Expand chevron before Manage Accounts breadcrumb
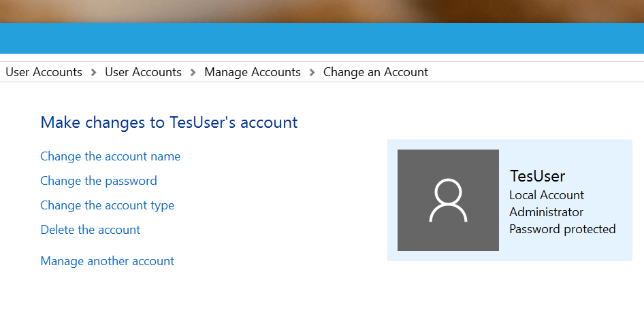This screenshot has height=310, width=644. [x=193, y=73]
